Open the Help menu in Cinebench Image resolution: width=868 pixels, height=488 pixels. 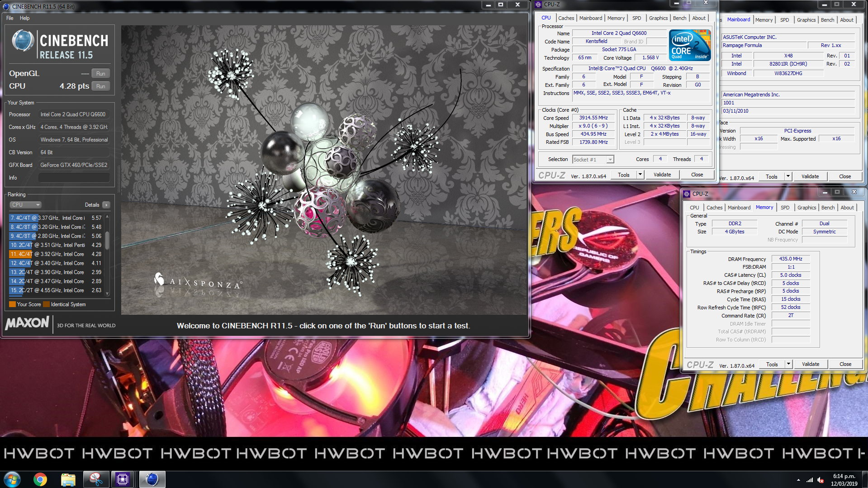pos(25,18)
